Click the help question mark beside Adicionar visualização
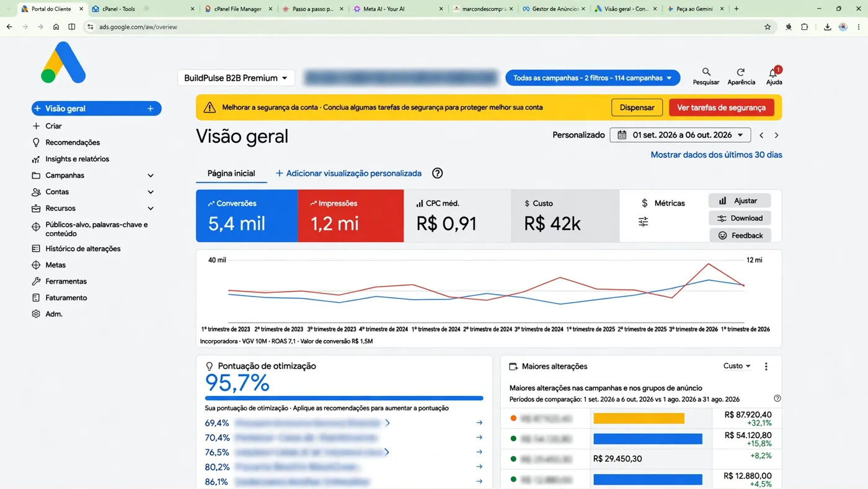The width and height of the screenshot is (868, 489). pos(437,173)
